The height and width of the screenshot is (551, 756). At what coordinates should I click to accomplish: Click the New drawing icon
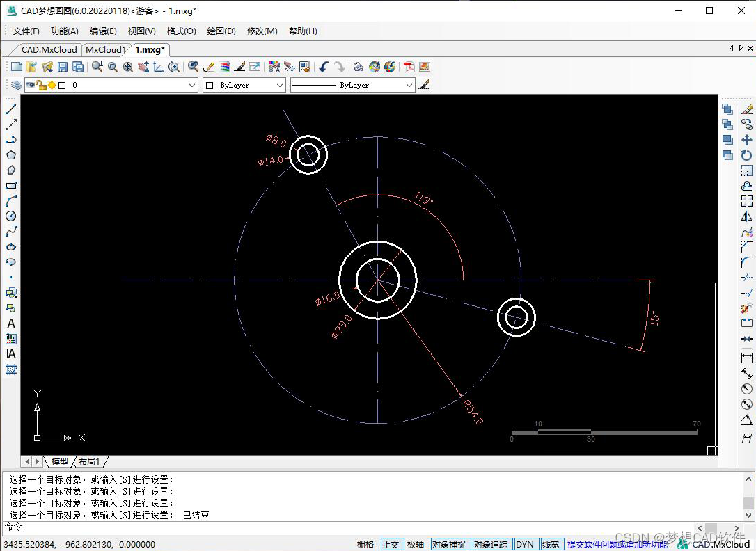tap(17, 67)
